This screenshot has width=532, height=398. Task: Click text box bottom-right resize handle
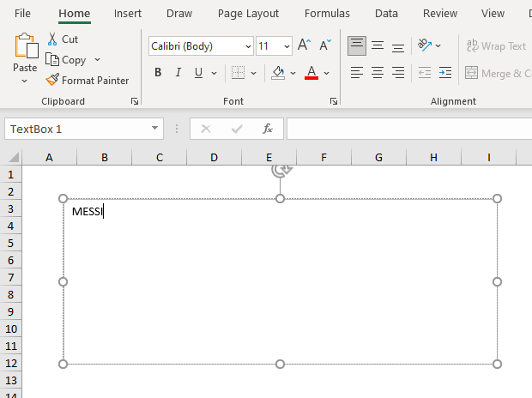point(497,364)
